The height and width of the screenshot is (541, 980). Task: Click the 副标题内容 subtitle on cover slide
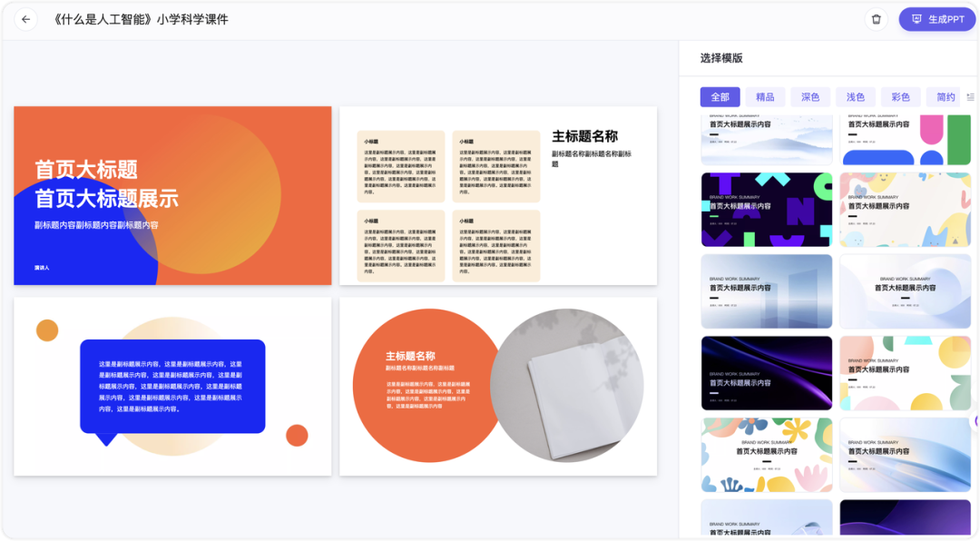point(96,225)
